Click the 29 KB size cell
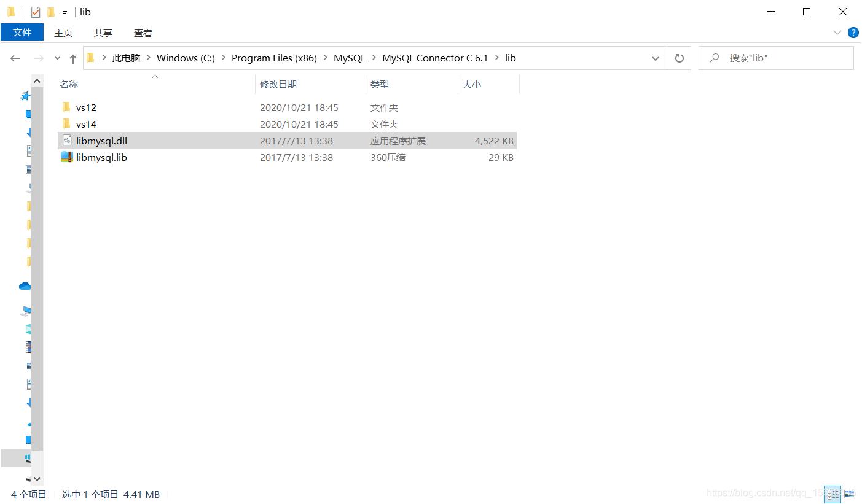Image resolution: width=862 pixels, height=504 pixels. [x=501, y=158]
